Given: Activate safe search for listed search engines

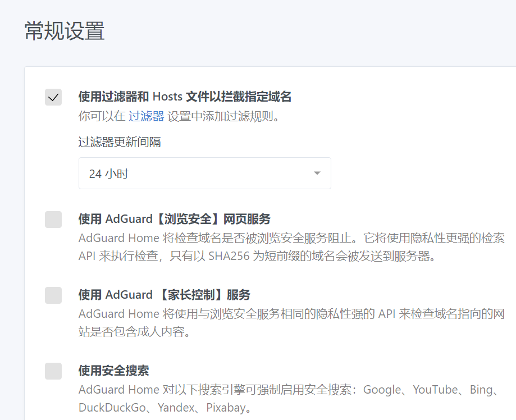Looking at the screenshot, I should pyautogui.click(x=53, y=370).
